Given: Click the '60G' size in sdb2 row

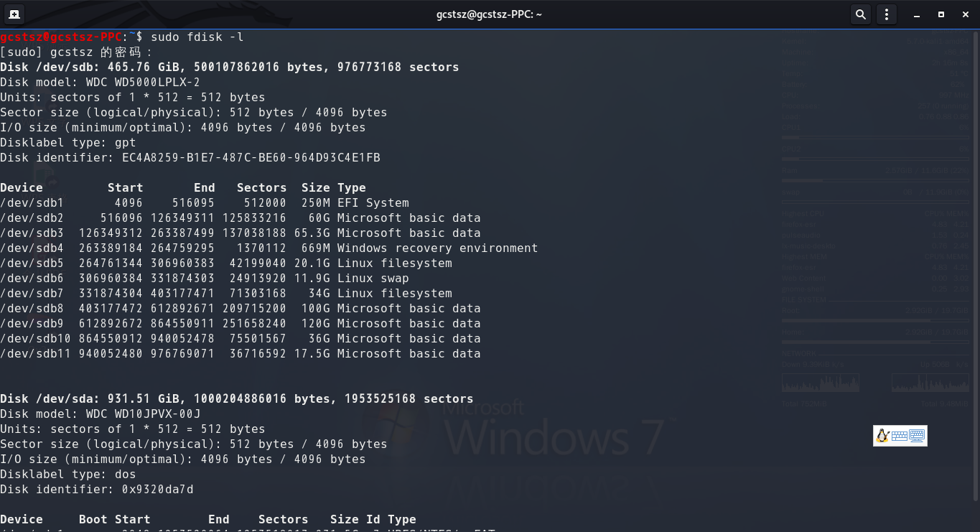Looking at the screenshot, I should pos(319,218).
